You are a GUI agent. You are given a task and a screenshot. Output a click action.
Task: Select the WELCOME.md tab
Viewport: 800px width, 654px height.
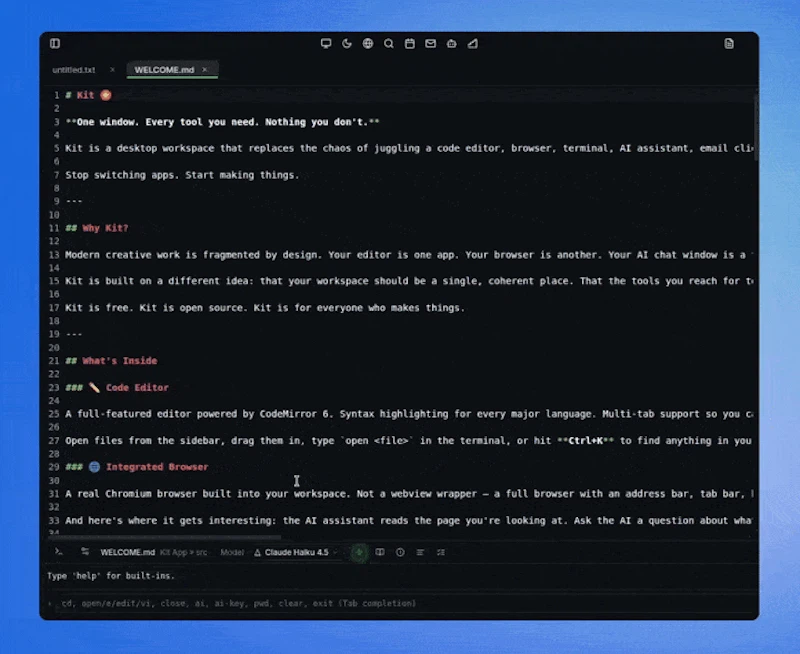[164, 70]
